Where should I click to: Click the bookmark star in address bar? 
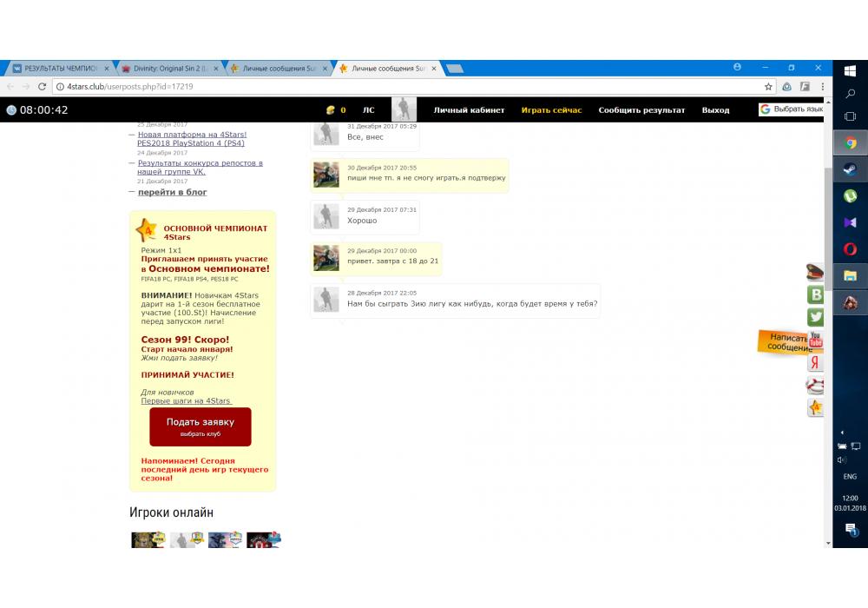click(x=768, y=87)
